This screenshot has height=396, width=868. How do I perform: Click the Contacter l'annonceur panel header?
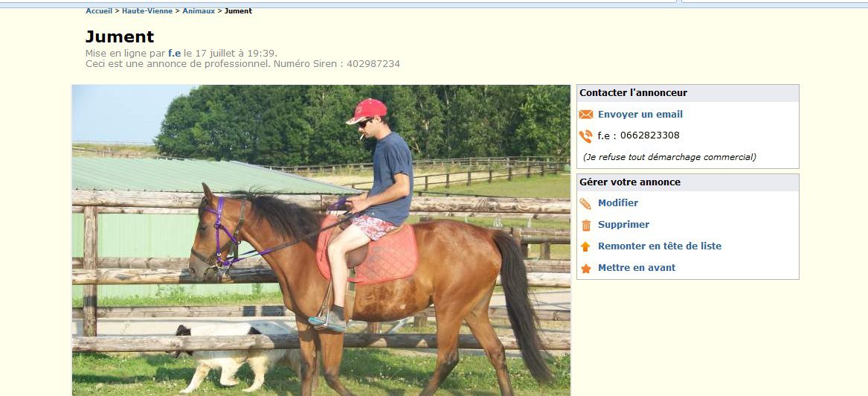pyautogui.click(x=688, y=93)
